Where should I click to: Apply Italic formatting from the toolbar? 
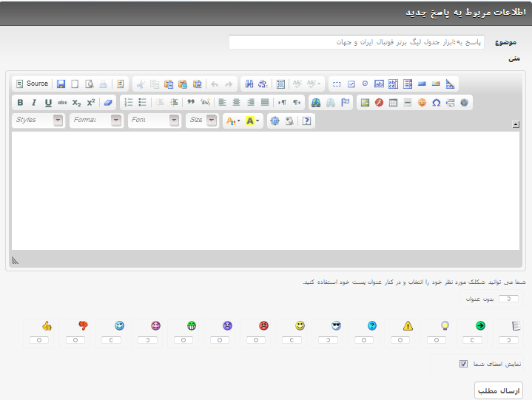[x=33, y=103]
